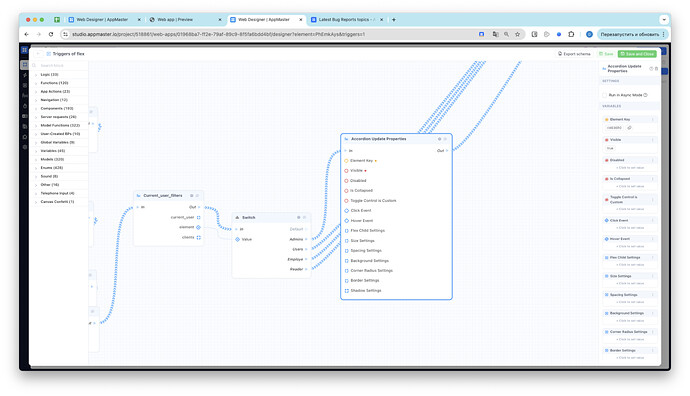Click the Visible input pin on Accordion block
This screenshot has height=396, width=690.
[346, 171]
